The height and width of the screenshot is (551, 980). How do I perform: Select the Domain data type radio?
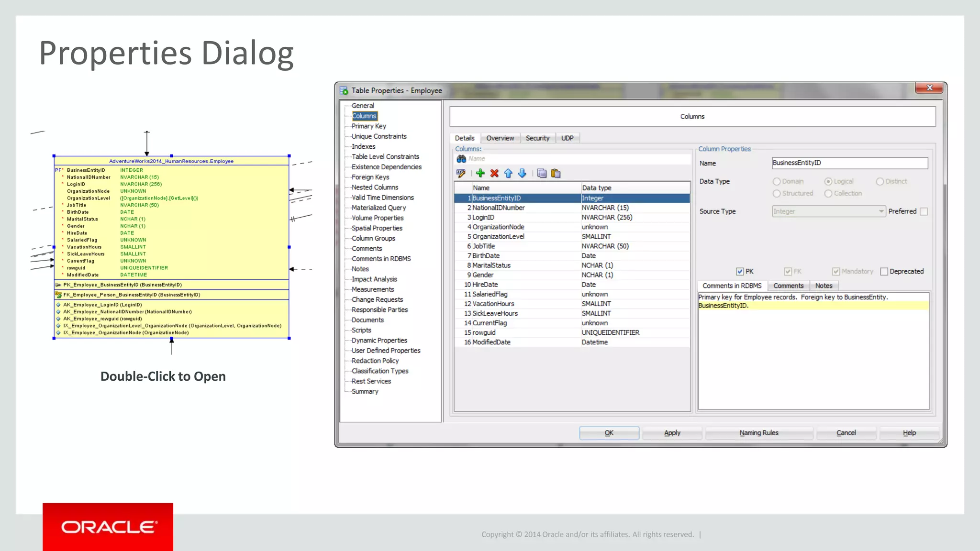[777, 182]
